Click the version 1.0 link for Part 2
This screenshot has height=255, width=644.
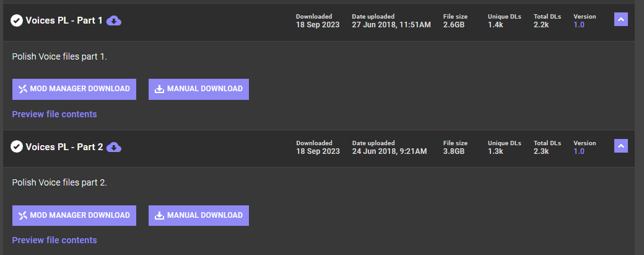(x=579, y=151)
